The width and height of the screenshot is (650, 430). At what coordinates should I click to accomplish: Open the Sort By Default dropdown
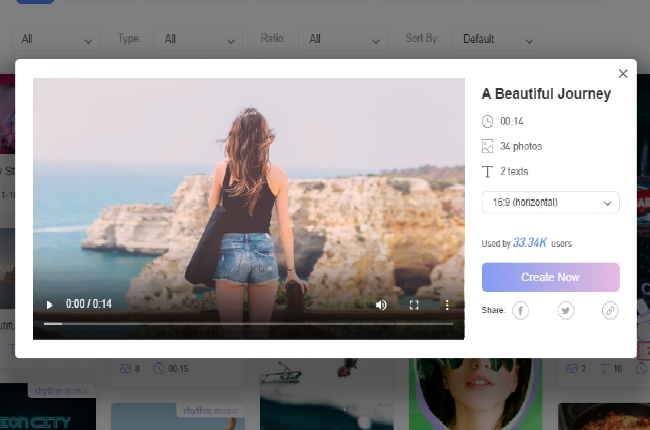point(496,39)
